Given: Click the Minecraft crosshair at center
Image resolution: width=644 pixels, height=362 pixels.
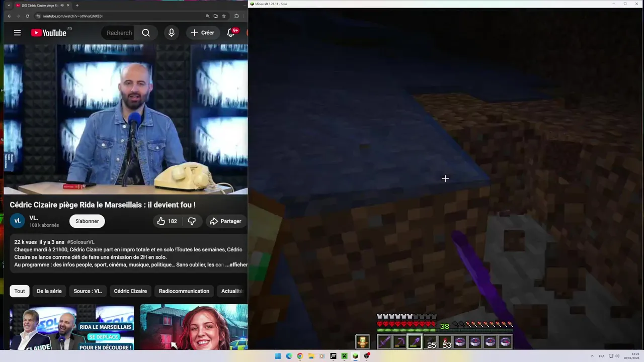Looking at the screenshot, I should pos(445,178).
